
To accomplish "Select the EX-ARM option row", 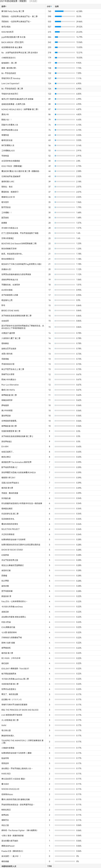I will (50, 446).
